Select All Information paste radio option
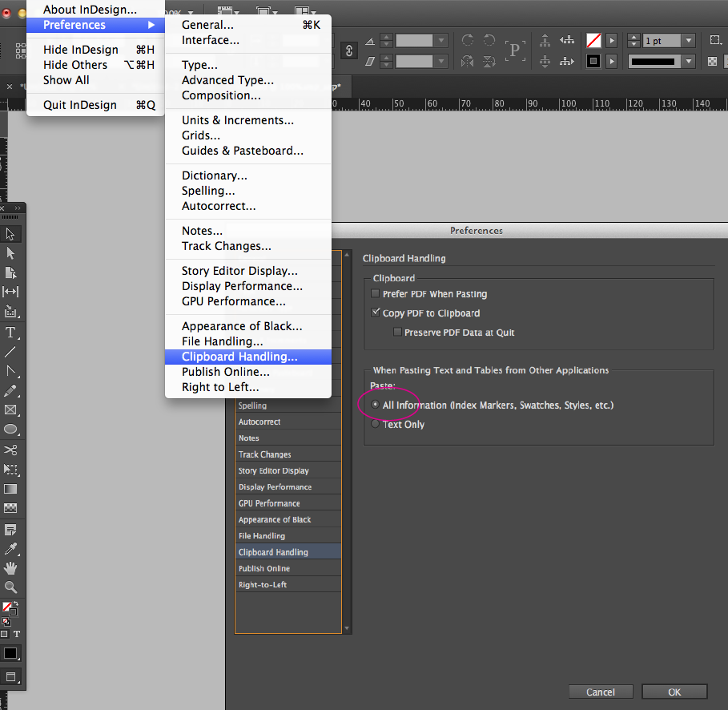Screen dimensions: 728x710 pyautogui.click(x=375, y=405)
